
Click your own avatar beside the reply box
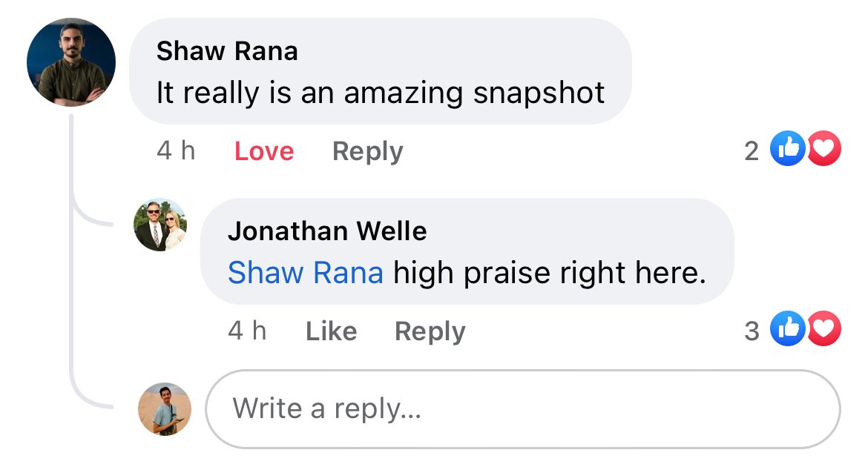165,409
